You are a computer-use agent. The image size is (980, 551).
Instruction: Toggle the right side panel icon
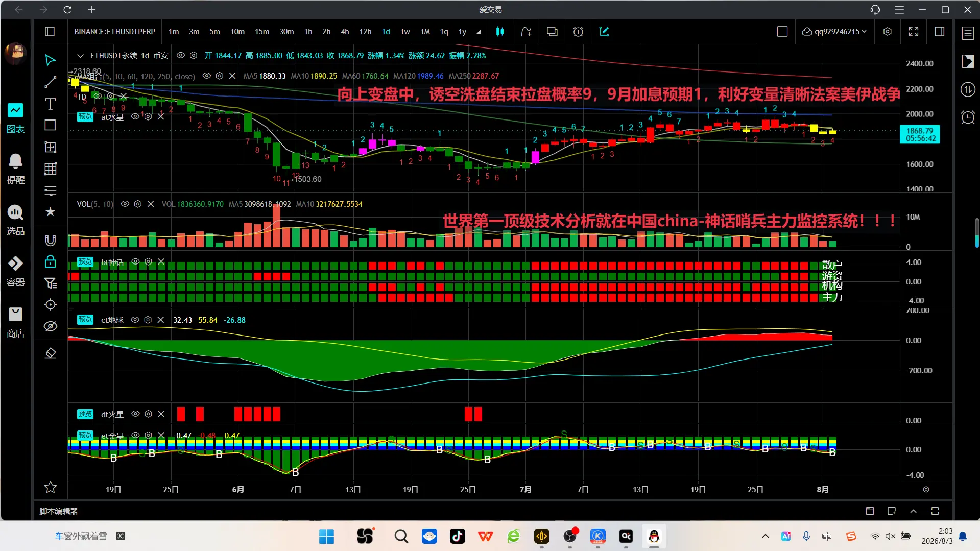939,32
